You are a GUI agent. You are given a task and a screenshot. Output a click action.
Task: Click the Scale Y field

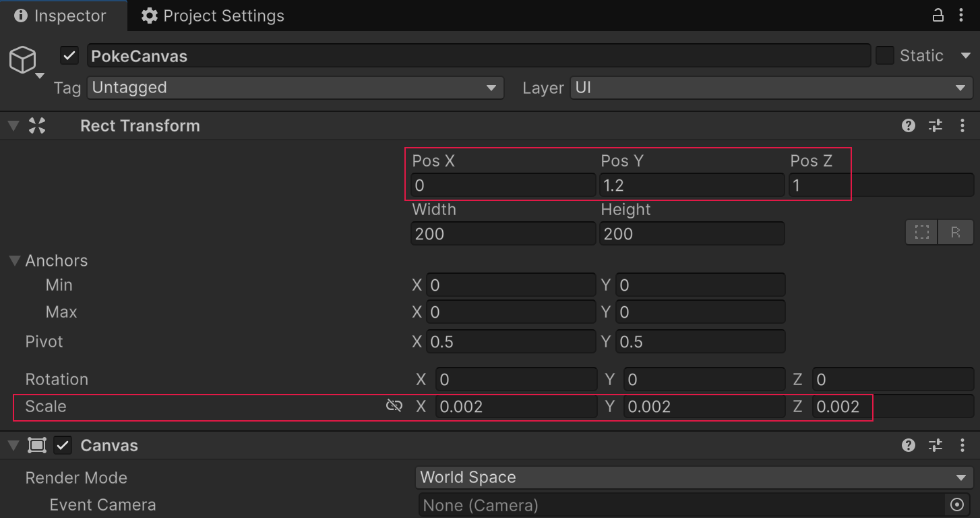(704, 406)
